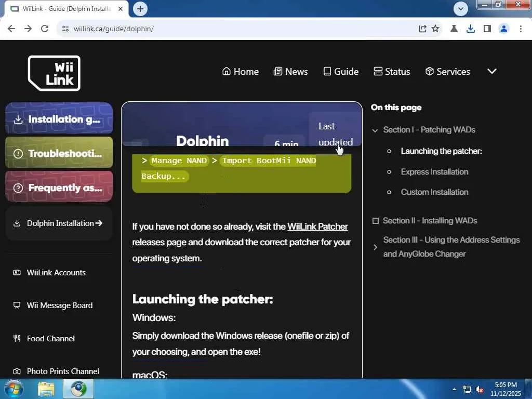Follow the WiiLink Patcher releases page link
Image resolution: width=532 pixels, height=399 pixels.
click(240, 234)
